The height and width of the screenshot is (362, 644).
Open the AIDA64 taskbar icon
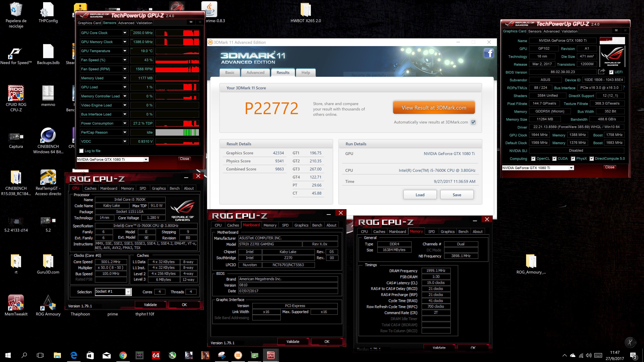click(156, 355)
